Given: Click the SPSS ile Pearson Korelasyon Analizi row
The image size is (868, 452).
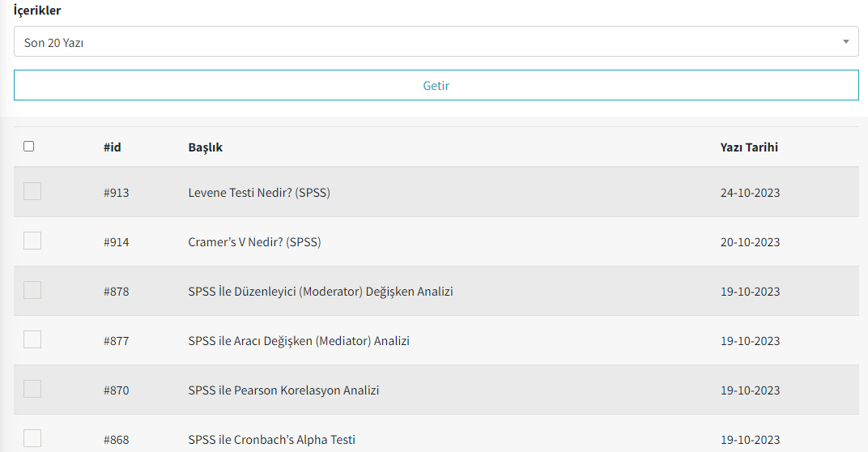Looking at the screenshot, I should click(x=436, y=390).
